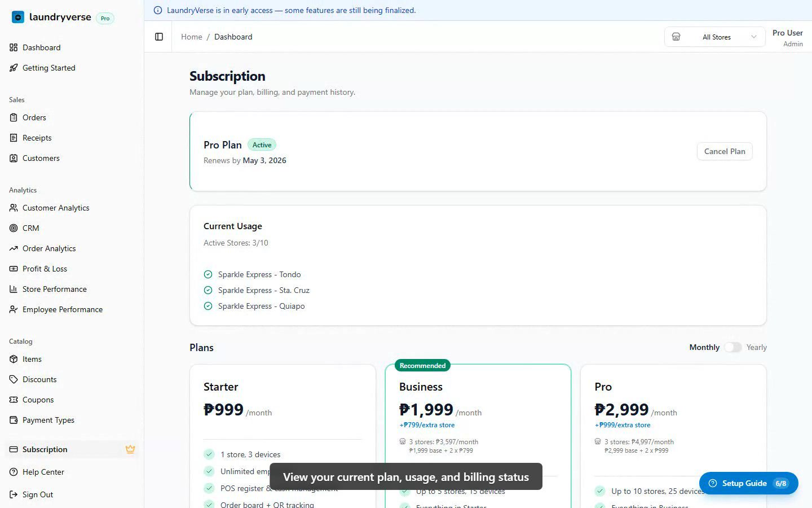Switch billing to Yearly
Screen dimensions: 812x508
click(x=733, y=347)
